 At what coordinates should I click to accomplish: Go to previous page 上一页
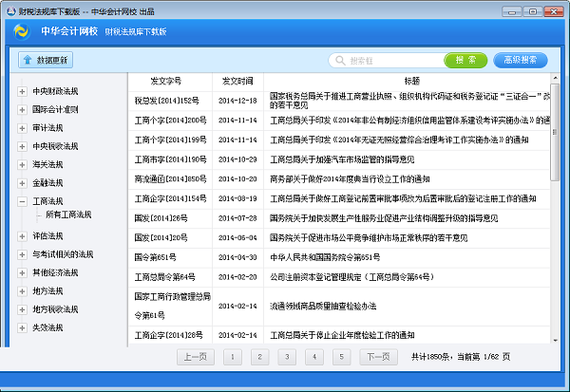tap(196, 357)
